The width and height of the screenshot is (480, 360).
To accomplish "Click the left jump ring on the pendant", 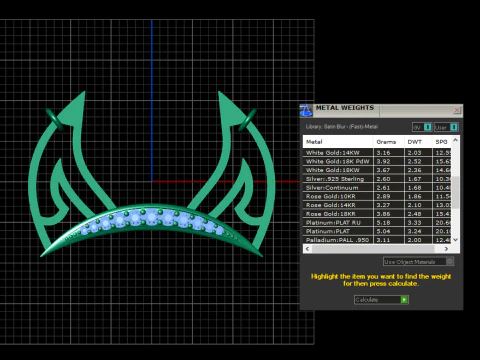I will (53, 119).
